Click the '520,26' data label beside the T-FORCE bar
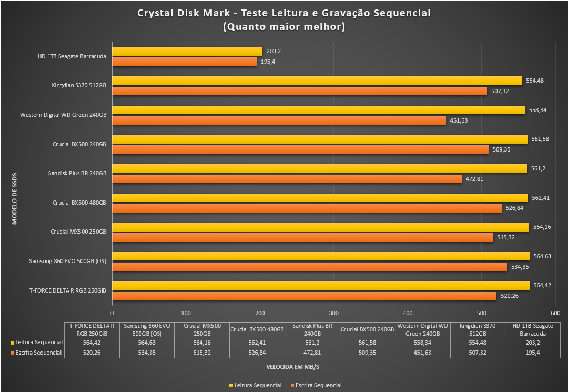Screen dimensions: 568x392 510,296
